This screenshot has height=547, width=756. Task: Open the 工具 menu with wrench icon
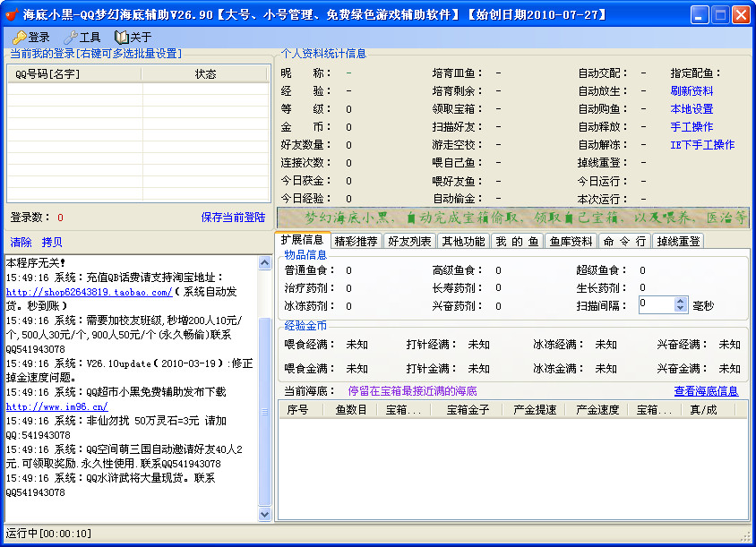(82, 37)
